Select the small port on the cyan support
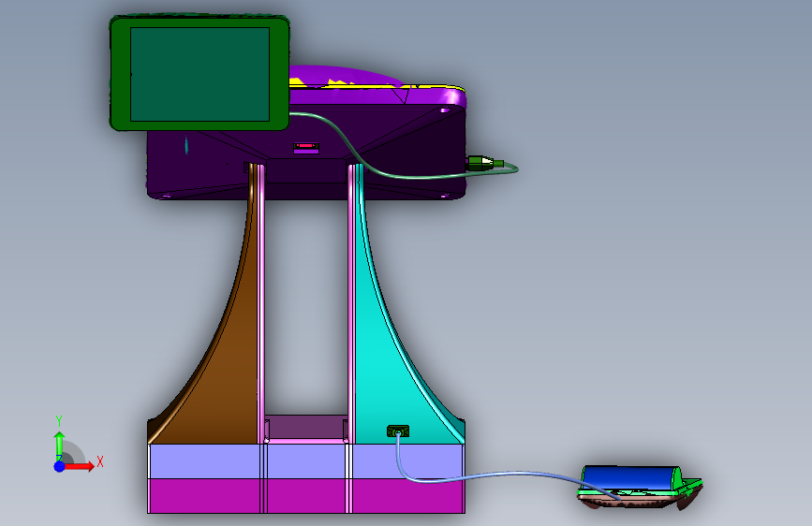 tap(398, 431)
